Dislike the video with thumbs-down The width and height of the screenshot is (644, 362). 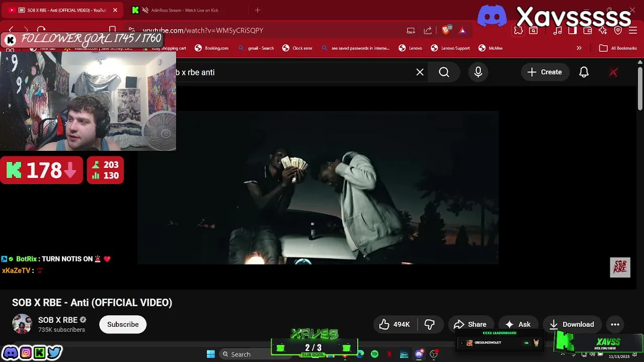tap(430, 324)
